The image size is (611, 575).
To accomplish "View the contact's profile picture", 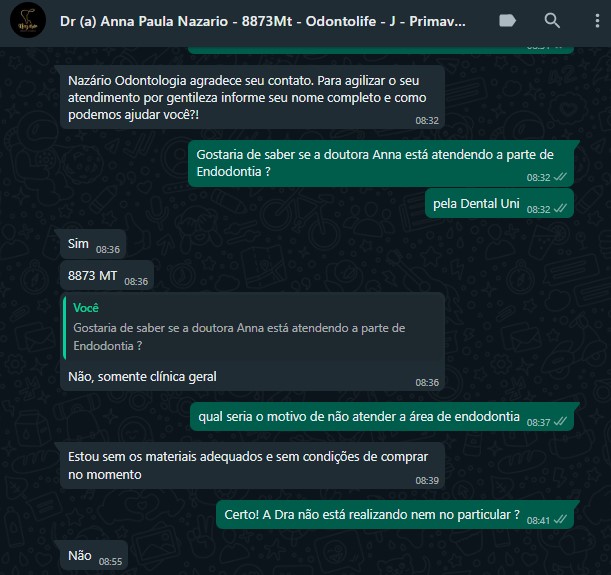I will [28, 20].
